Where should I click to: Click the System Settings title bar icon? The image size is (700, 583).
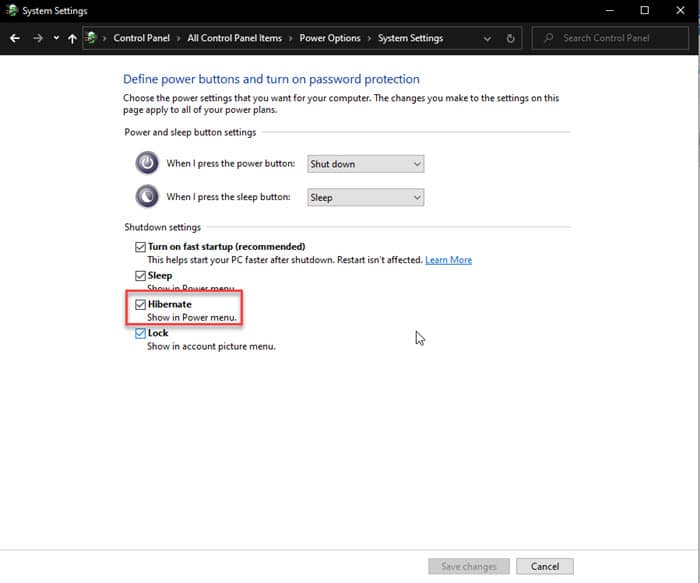(12, 10)
